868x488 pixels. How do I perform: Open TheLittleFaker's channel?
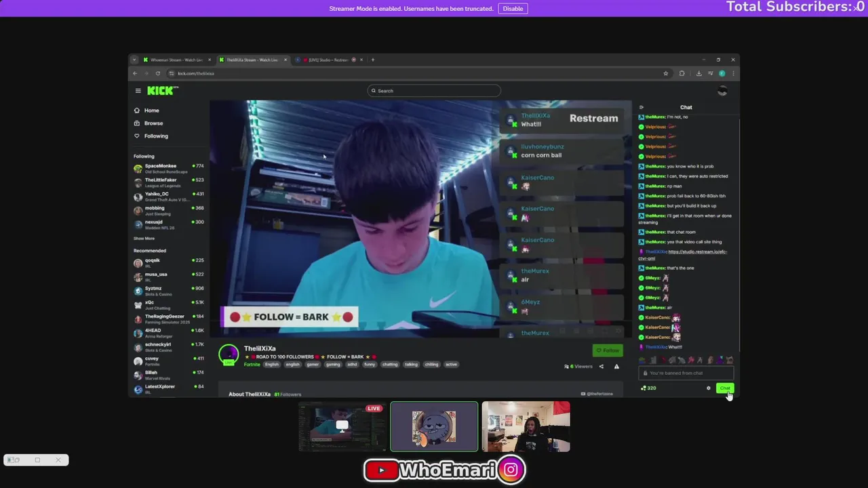tap(168, 182)
